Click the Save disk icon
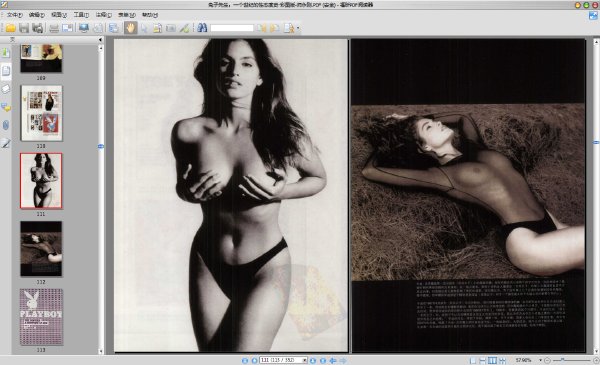The height and width of the screenshot is (365, 600). 24,28
